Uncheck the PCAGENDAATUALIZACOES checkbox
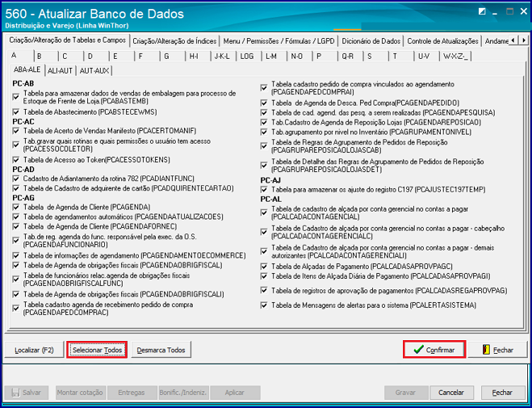The height and width of the screenshot is (408, 532). [15, 217]
